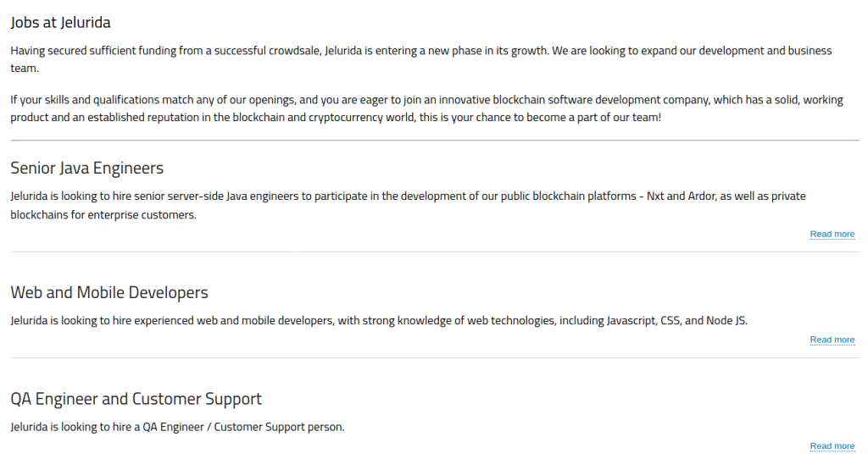Click the 'Javascript, CSS, and Node JS' text
The image size is (868, 459).
[676, 321]
